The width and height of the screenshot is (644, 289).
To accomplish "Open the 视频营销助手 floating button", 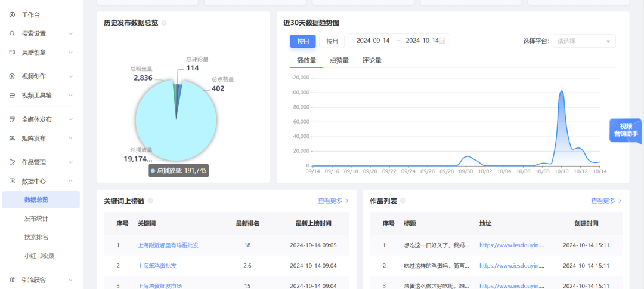I will [x=626, y=130].
